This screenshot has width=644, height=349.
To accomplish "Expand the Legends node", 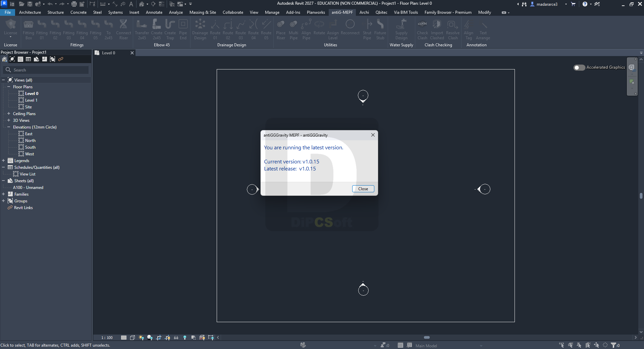I will coord(3,160).
